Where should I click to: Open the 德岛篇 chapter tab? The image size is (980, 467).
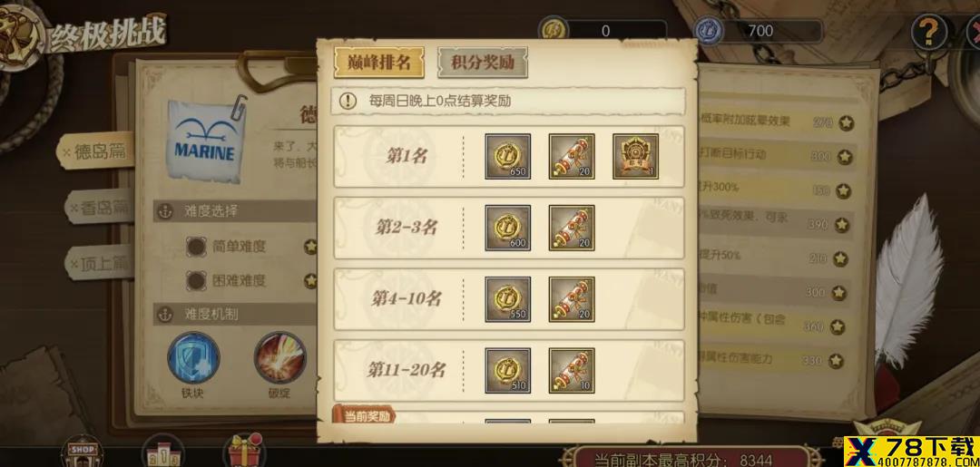click(x=95, y=151)
